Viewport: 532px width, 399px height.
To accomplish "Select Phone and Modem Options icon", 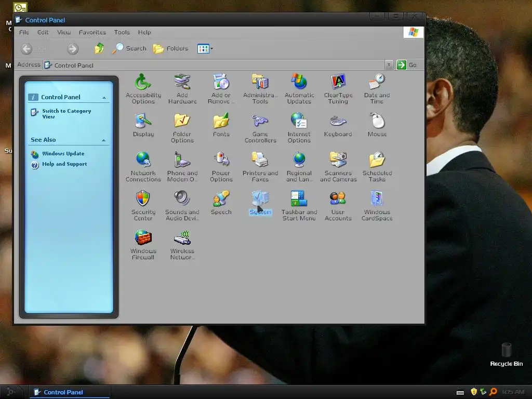I will (182, 167).
